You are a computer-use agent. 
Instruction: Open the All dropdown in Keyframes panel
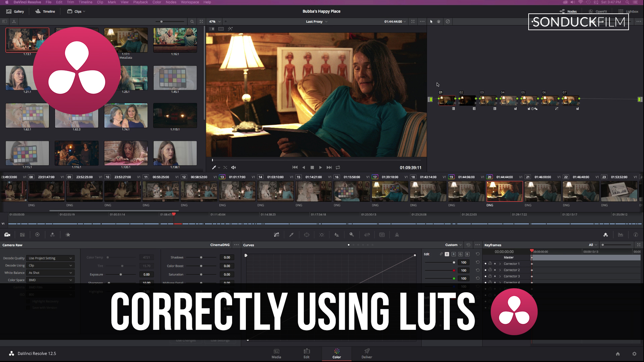592,245
